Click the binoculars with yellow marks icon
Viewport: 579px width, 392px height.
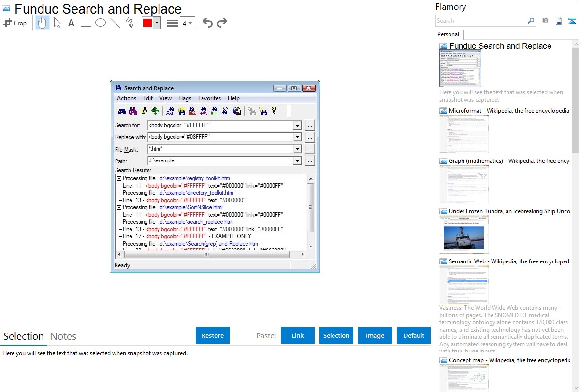263,111
